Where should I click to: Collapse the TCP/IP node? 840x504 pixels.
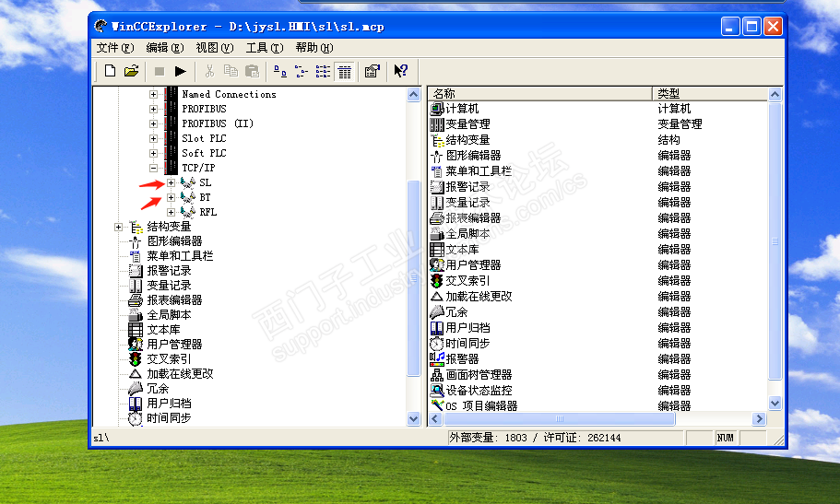point(153,168)
